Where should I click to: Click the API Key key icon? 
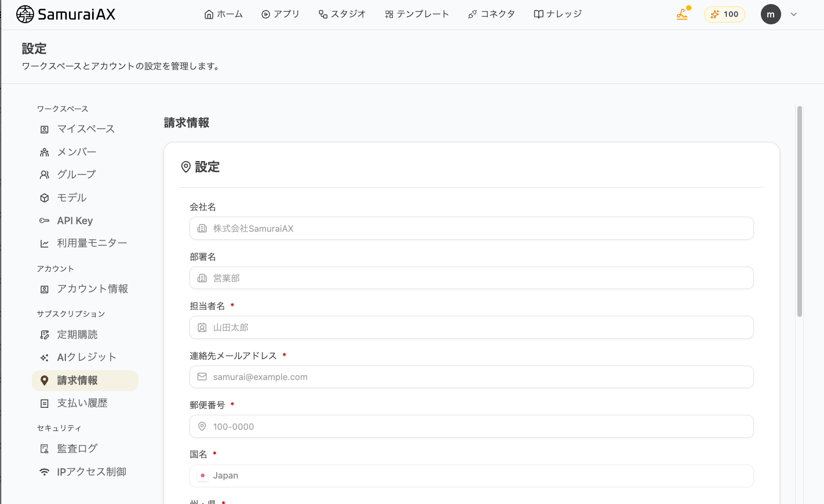coord(45,221)
